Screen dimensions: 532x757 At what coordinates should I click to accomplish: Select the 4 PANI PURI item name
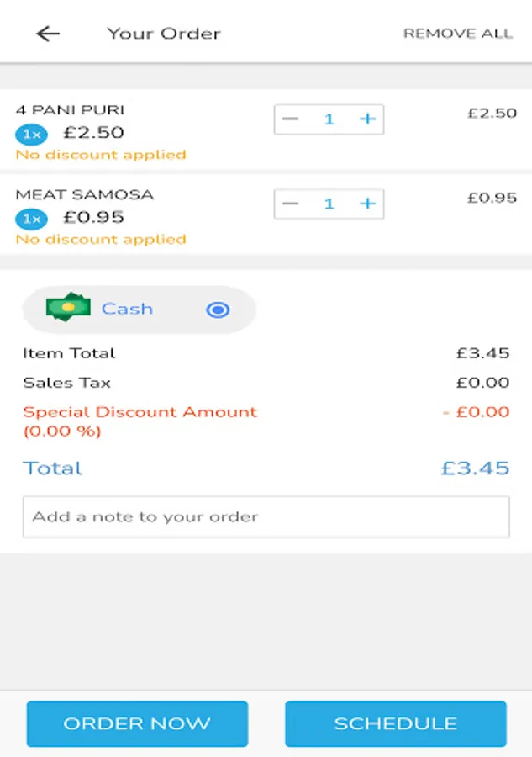point(70,110)
